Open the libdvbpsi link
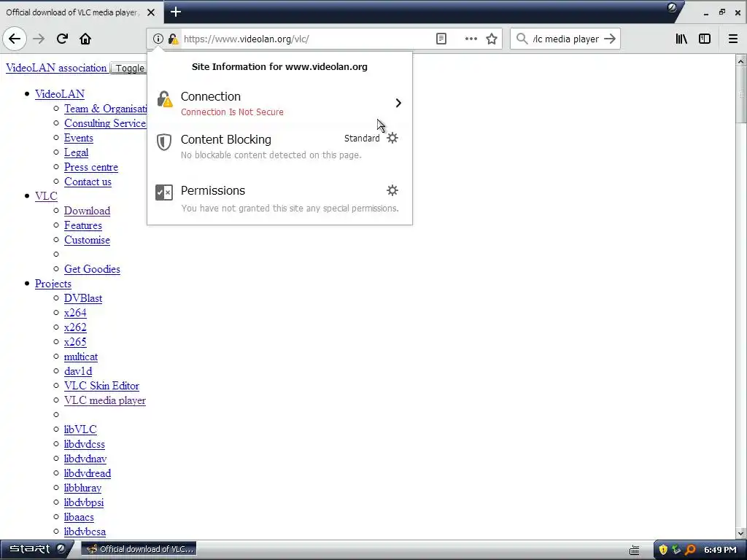 point(84,502)
